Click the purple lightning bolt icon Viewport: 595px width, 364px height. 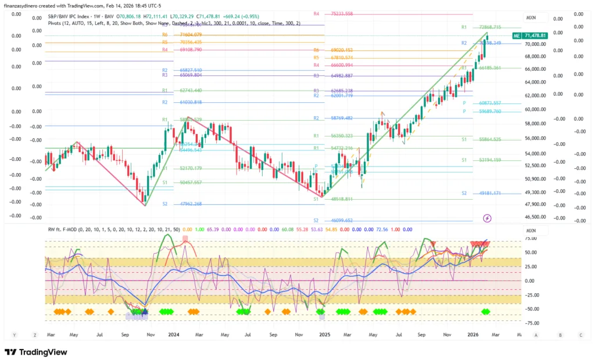(487, 218)
